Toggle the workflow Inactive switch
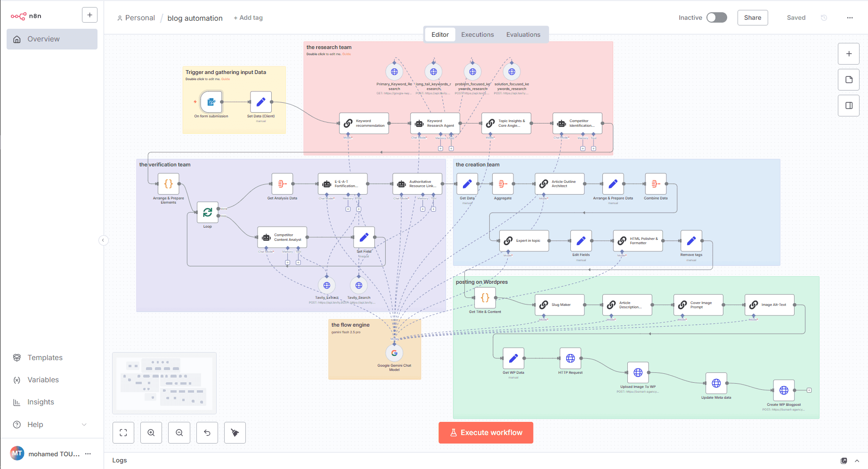 click(716, 18)
